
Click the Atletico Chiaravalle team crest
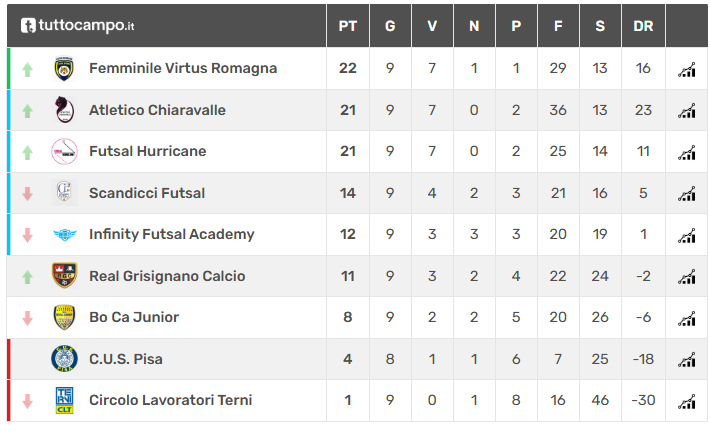(64, 110)
